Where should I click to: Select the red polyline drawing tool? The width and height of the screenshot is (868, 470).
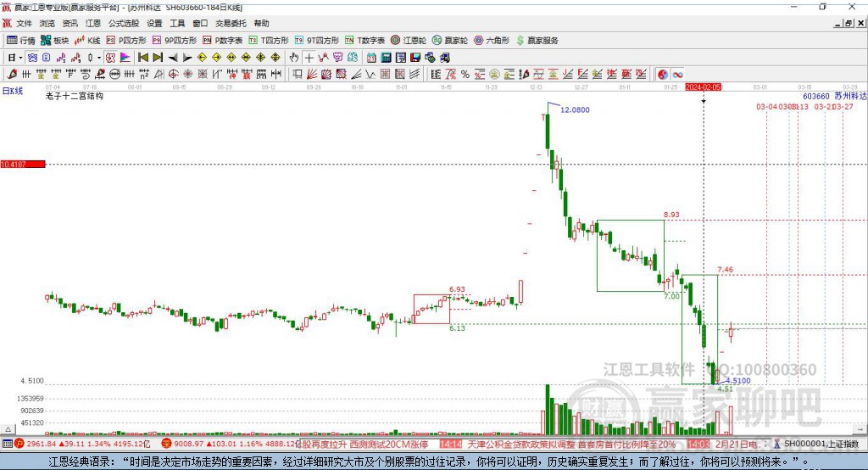[323, 58]
